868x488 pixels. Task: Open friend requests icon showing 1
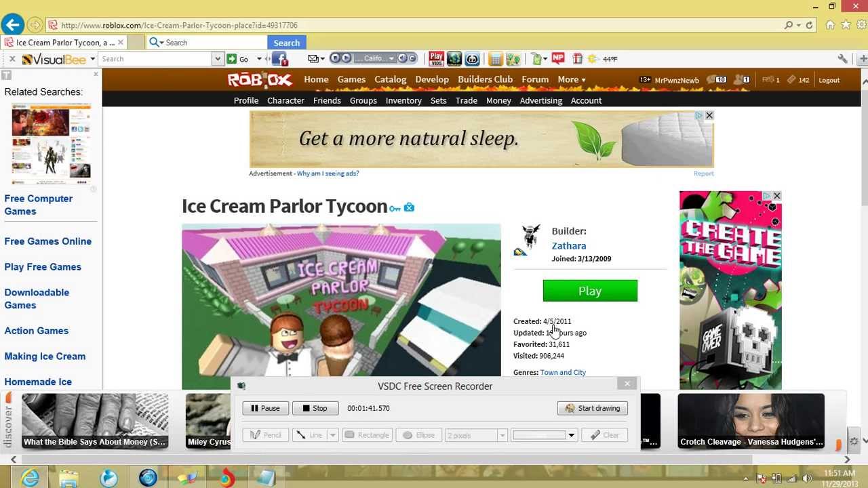[x=742, y=80]
